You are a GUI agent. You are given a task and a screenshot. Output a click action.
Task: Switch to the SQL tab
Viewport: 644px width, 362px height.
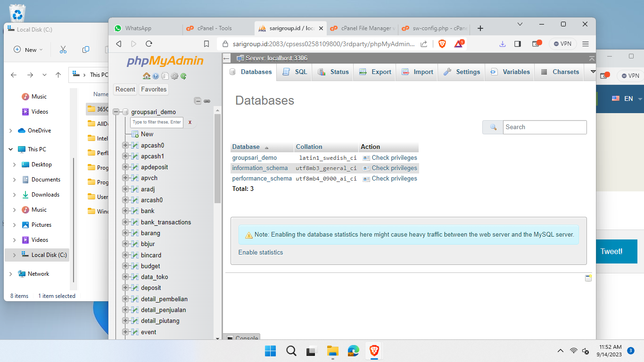(295, 72)
